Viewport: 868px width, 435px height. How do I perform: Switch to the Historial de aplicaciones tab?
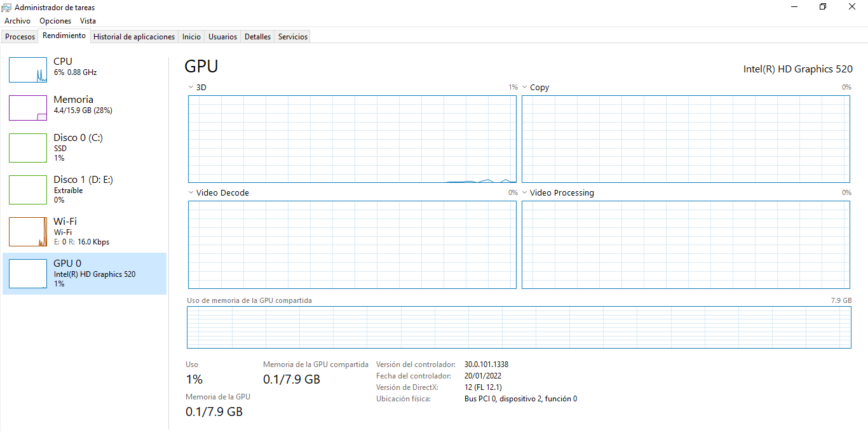click(x=134, y=37)
